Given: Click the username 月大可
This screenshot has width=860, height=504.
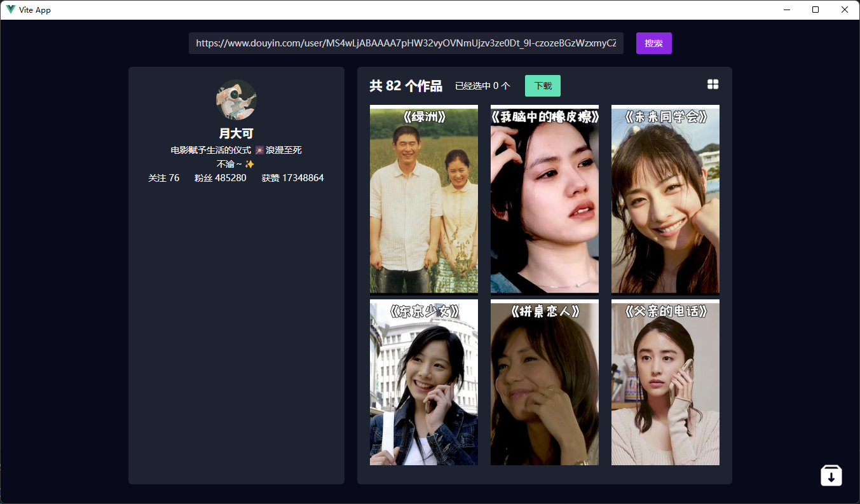Looking at the screenshot, I should (236, 133).
